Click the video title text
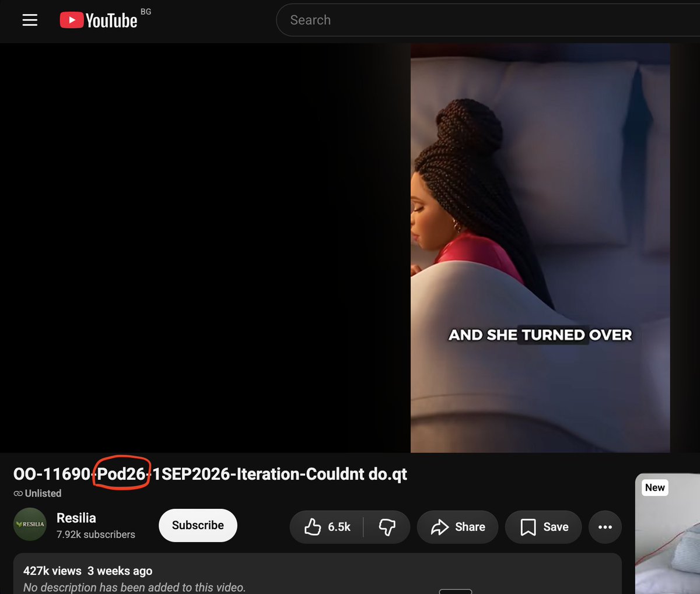The image size is (700, 594). pyautogui.click(x=210, y=474)
